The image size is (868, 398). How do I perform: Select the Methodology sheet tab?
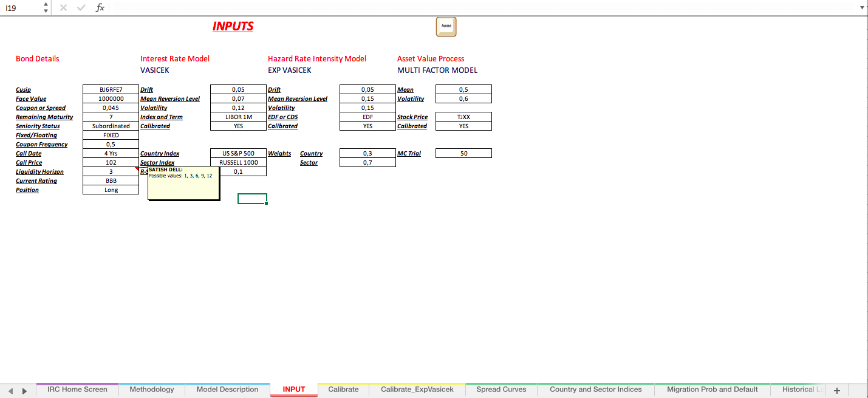(x=152, y=389)
